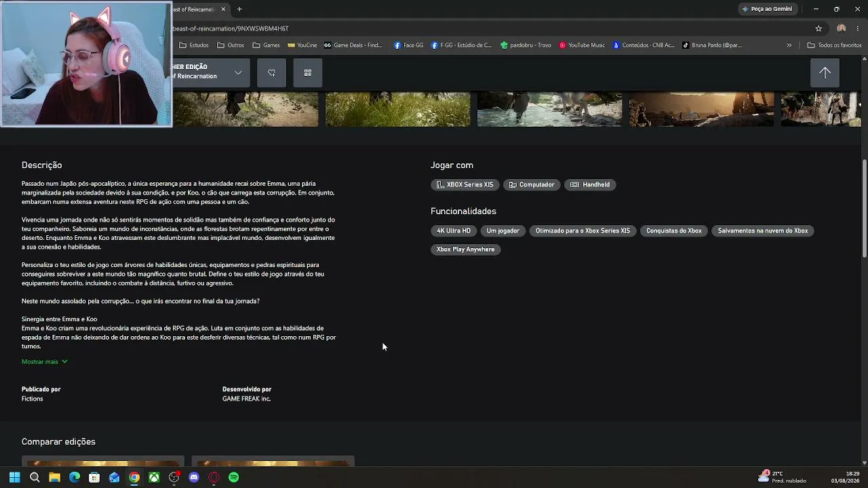The width and height of the screenshot is (868, 488).
Task: Click the Jogar com heading
Action: point(452,165)
